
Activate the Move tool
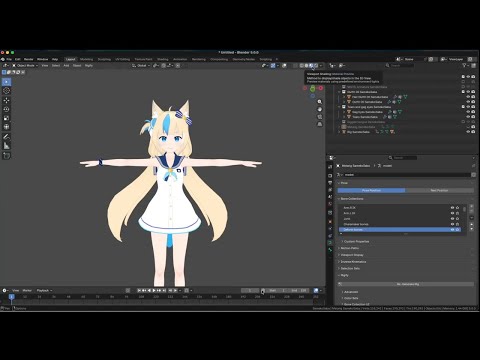pyautogui.click(x=6, y=100)
